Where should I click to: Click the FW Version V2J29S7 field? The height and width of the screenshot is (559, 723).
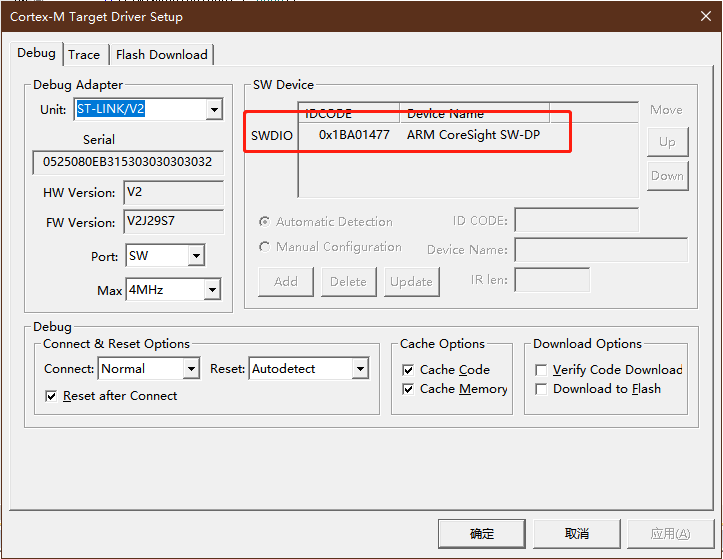point(173,221)
